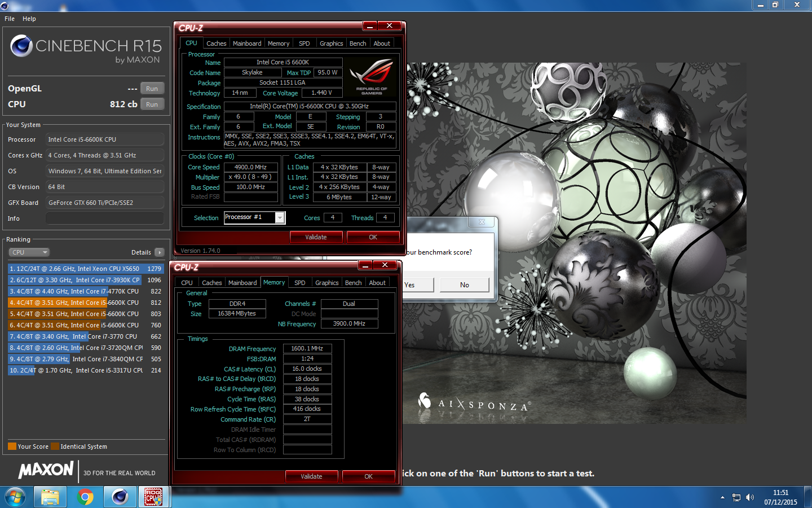Select Bench tab in lower CPU-Z window
The width and height of the screenshot is (812, 508).
point(353,283)
